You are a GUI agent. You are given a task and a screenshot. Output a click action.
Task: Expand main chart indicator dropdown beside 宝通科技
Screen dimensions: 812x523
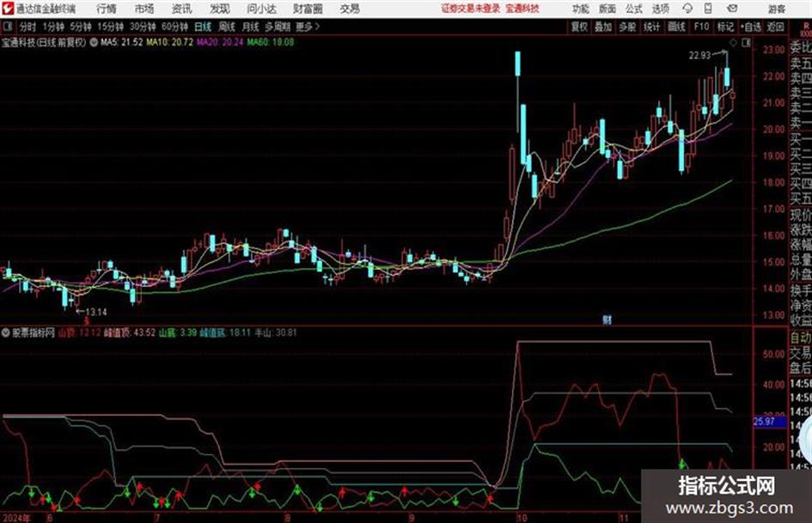point(94,42)
